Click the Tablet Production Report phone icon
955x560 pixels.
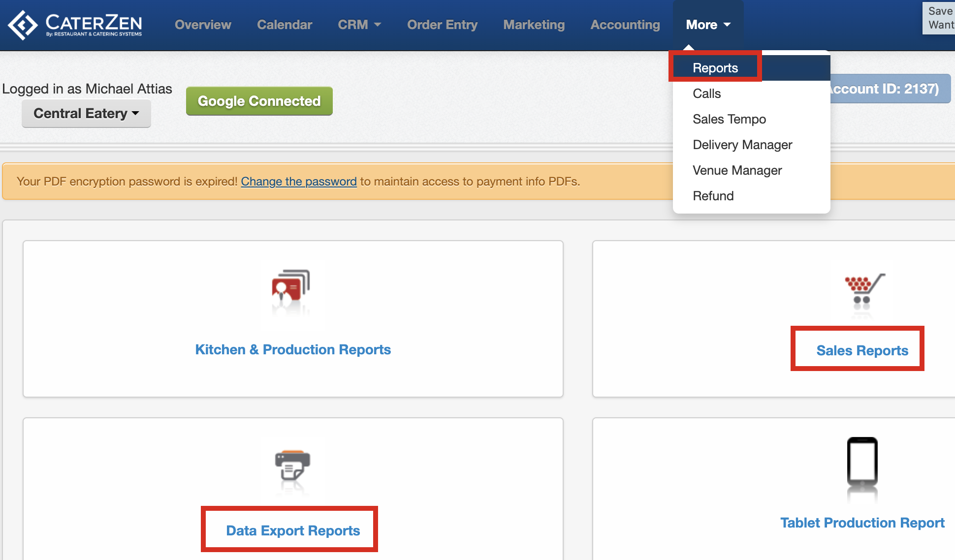pos(862,461)
